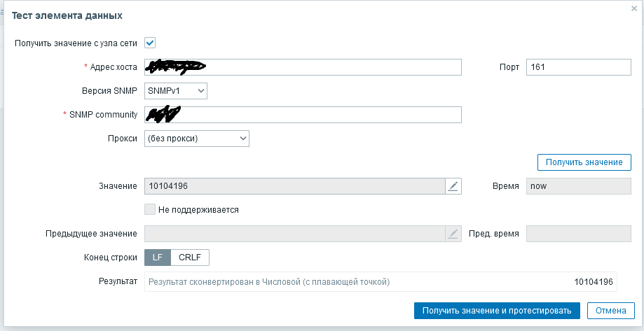
Task: Click the Значение field showing 10104196
Action: pyautogui.click(x=294, y=186)
